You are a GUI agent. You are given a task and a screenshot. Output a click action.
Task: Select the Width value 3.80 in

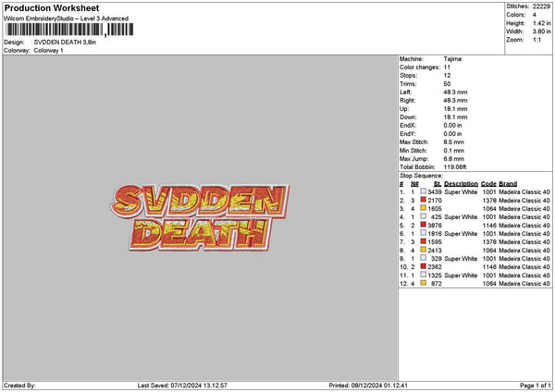point(541,31)
